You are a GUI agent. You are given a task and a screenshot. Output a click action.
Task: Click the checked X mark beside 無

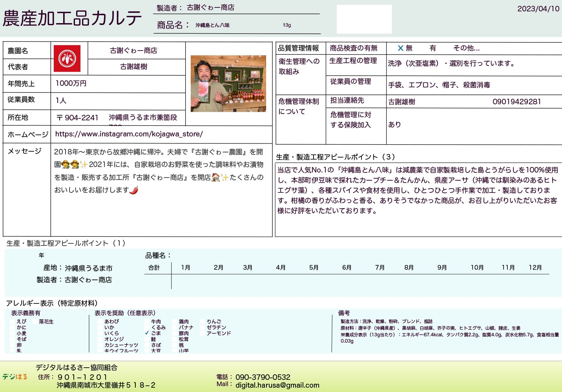(400, 48)
